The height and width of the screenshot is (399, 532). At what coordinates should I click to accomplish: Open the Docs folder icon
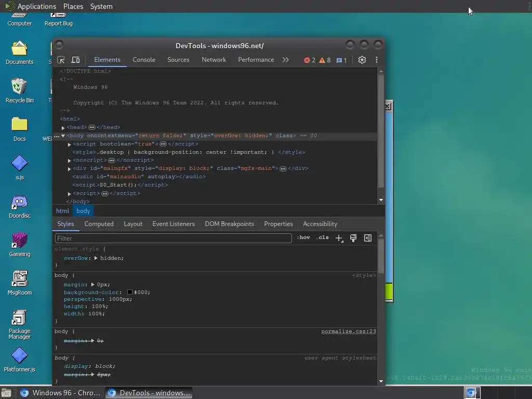[x=19, y=129]
